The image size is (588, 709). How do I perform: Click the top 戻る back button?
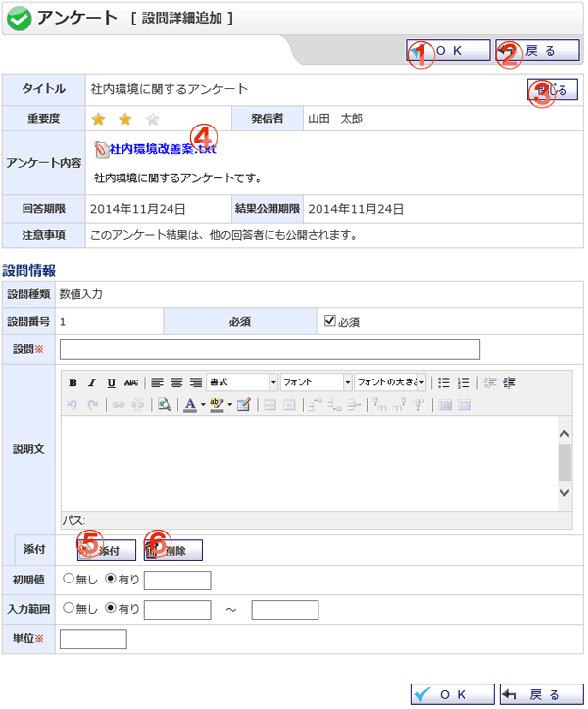click(537, 50)
